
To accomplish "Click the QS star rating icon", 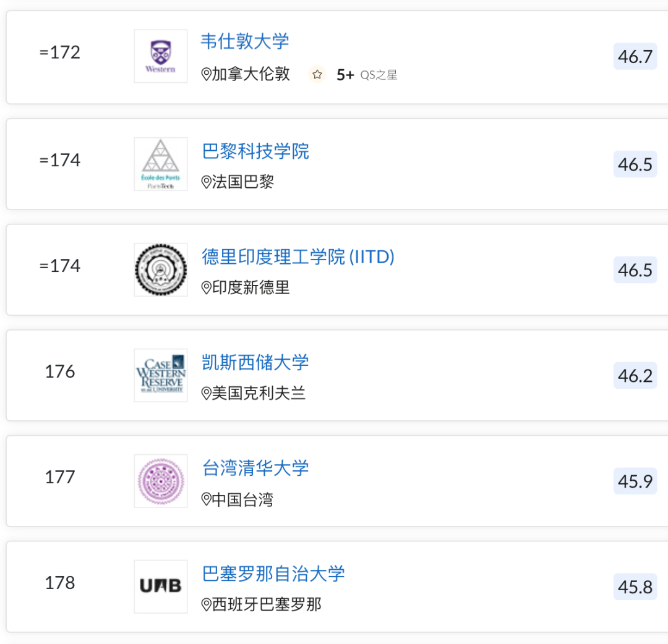I will (x=317, y=75).
